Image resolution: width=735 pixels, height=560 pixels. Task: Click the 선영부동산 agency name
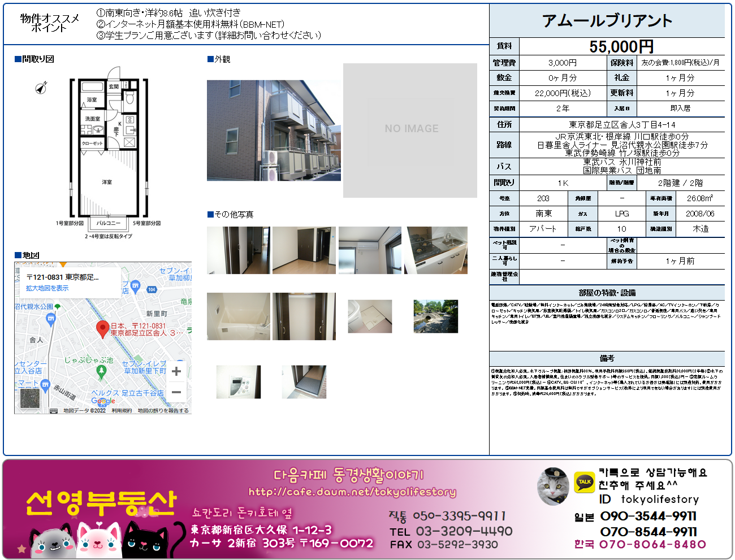click(x=102, y=503)
